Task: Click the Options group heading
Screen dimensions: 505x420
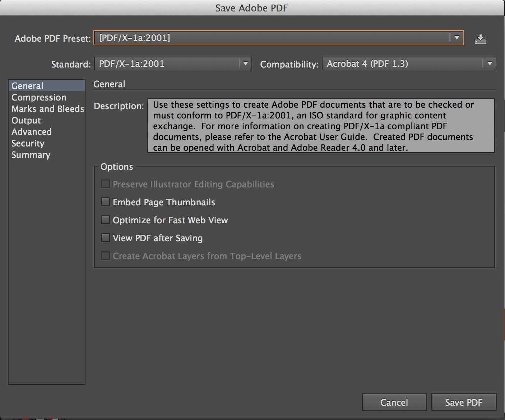Action: (117, 167)
